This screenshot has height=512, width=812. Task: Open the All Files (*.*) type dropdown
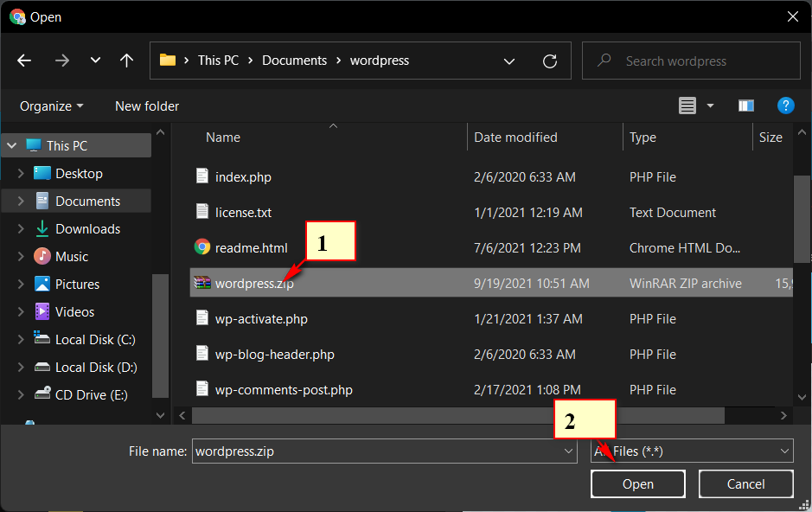(x=692, y=451)
